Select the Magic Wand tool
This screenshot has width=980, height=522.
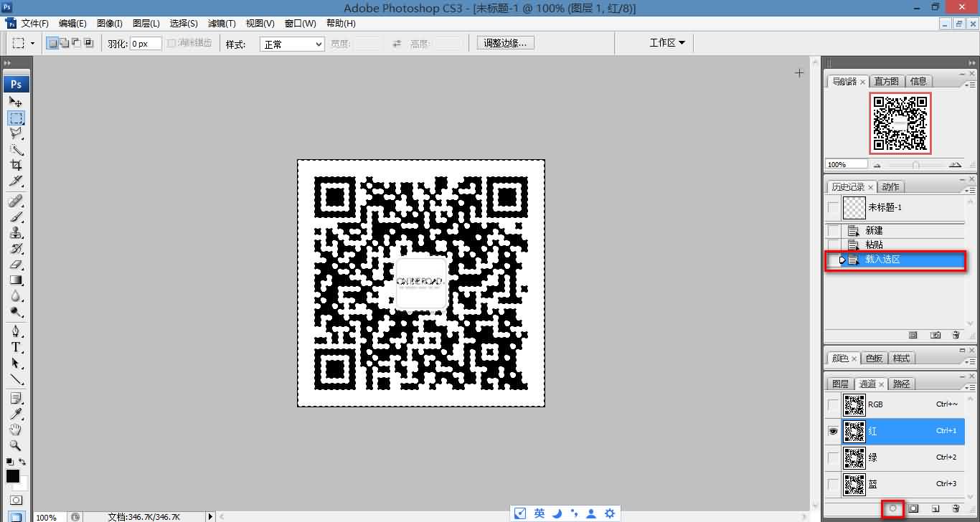click(17, 150)
